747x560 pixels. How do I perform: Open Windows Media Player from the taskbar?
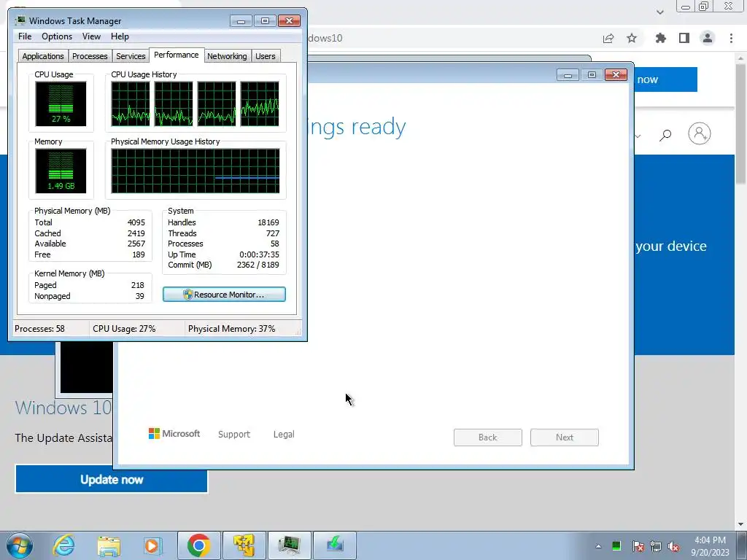pyautogui.click(x=152, y=545)
